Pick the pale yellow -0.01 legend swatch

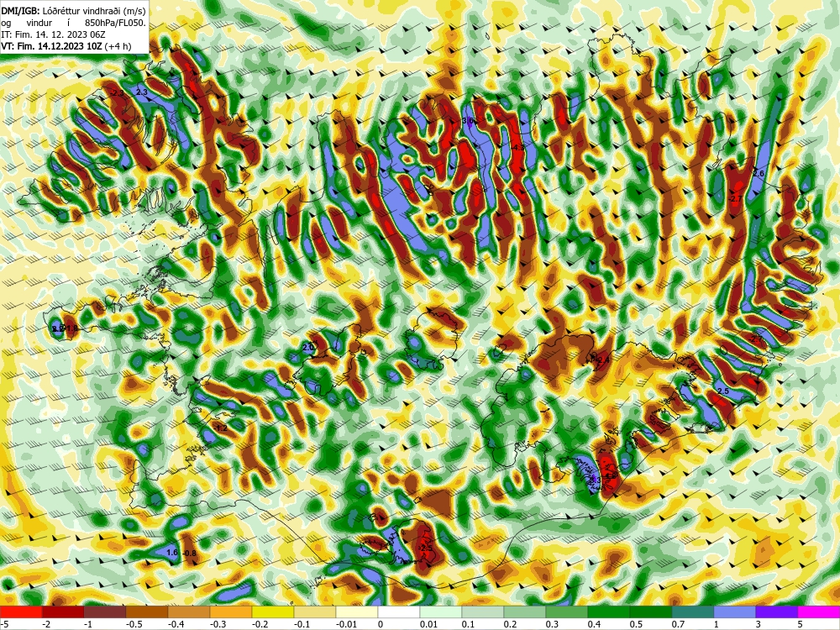[357, 612]
